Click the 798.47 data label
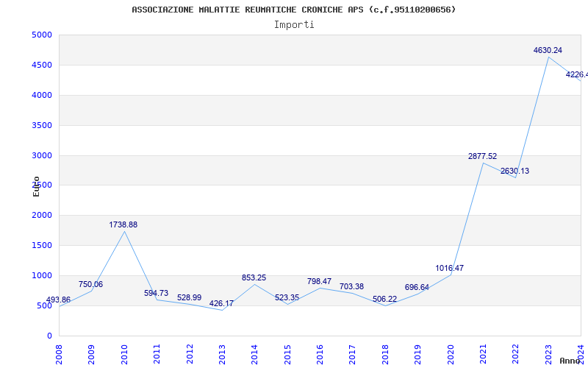588x368 pixels. [319, 281]
